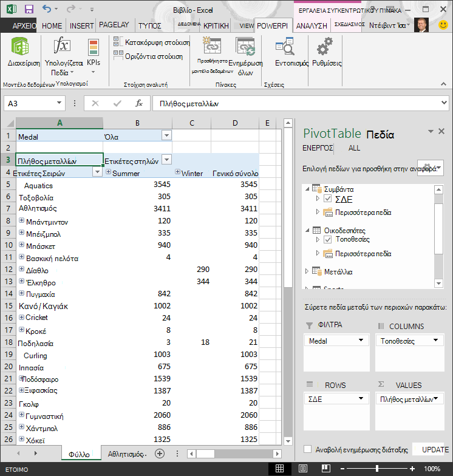The height and width of the screenshot is (476, 453).
Task: Click the user profile photo
Action: point(421,25)
